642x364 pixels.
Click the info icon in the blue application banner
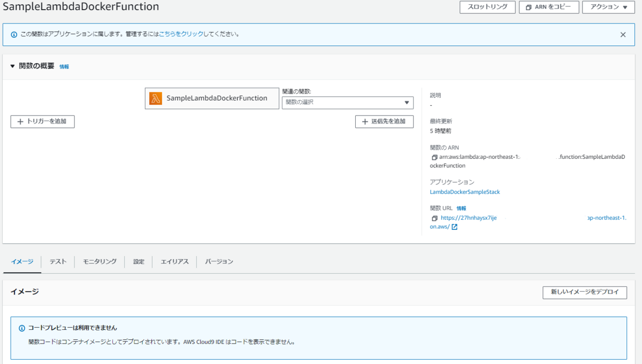tap(14, 34)
